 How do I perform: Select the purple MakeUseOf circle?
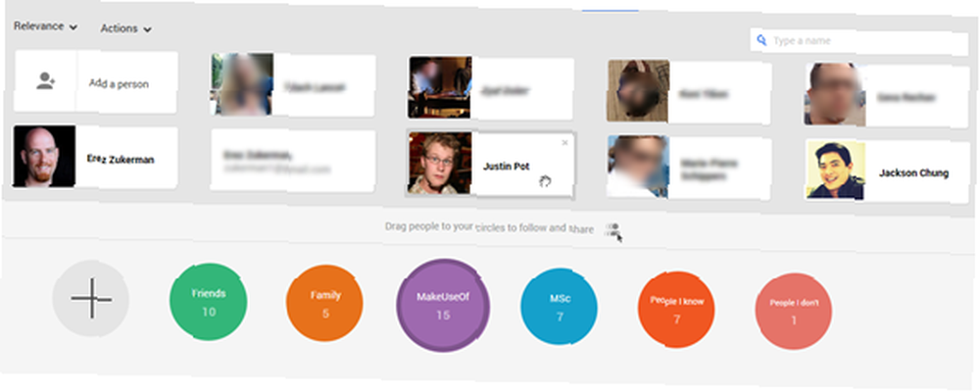[443, 306]
